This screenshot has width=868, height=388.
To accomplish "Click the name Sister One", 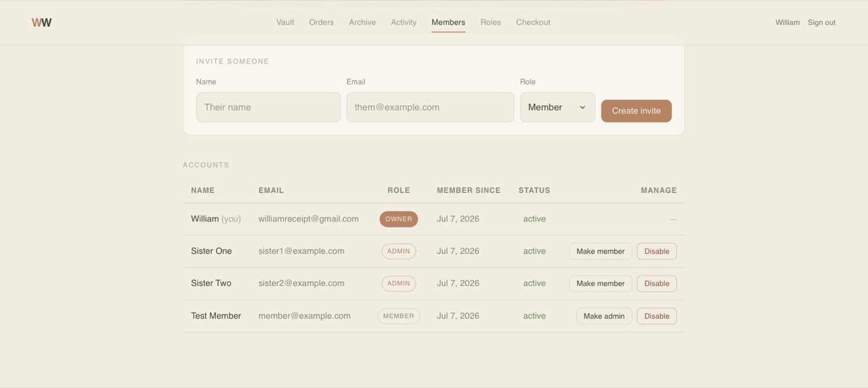I will tap(212, 251).
